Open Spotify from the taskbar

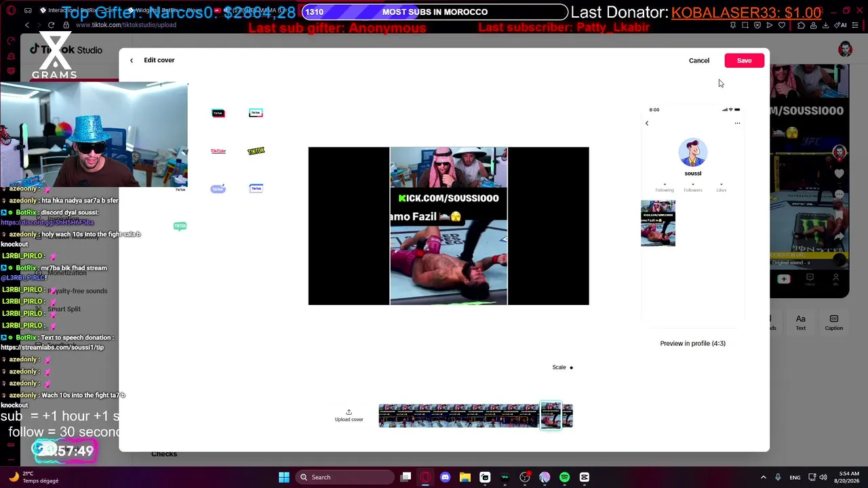coord(564,477)
